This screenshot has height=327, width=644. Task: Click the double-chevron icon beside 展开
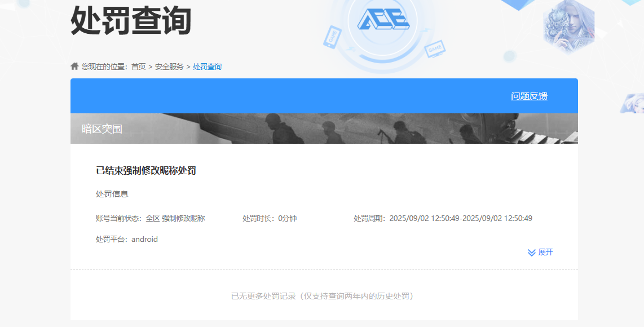[531, 253]
